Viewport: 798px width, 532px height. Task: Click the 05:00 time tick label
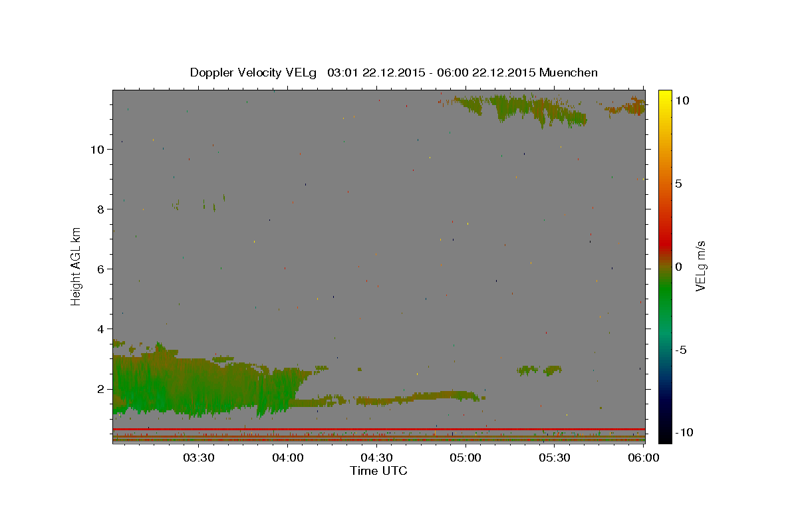(x=466, y=458)
